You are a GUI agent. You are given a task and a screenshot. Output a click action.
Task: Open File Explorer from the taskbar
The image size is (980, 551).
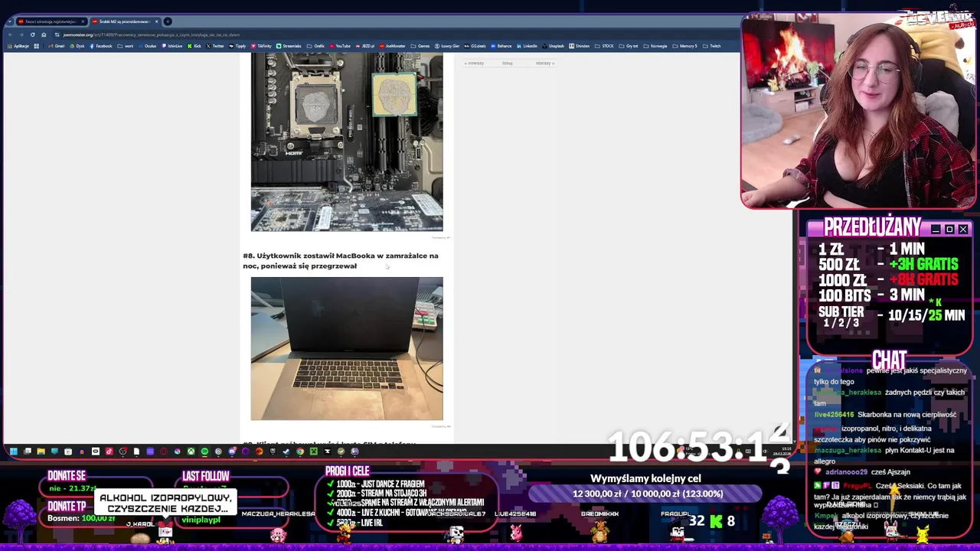tap(41, 452)
